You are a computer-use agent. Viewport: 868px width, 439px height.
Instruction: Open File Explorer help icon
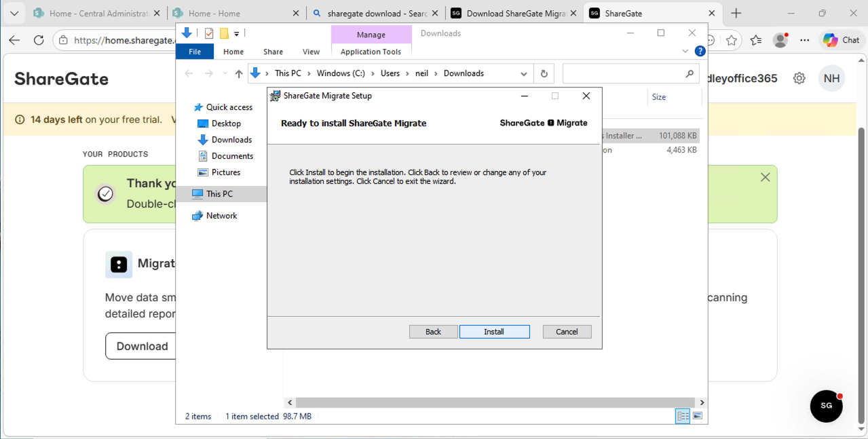[700, 52]
